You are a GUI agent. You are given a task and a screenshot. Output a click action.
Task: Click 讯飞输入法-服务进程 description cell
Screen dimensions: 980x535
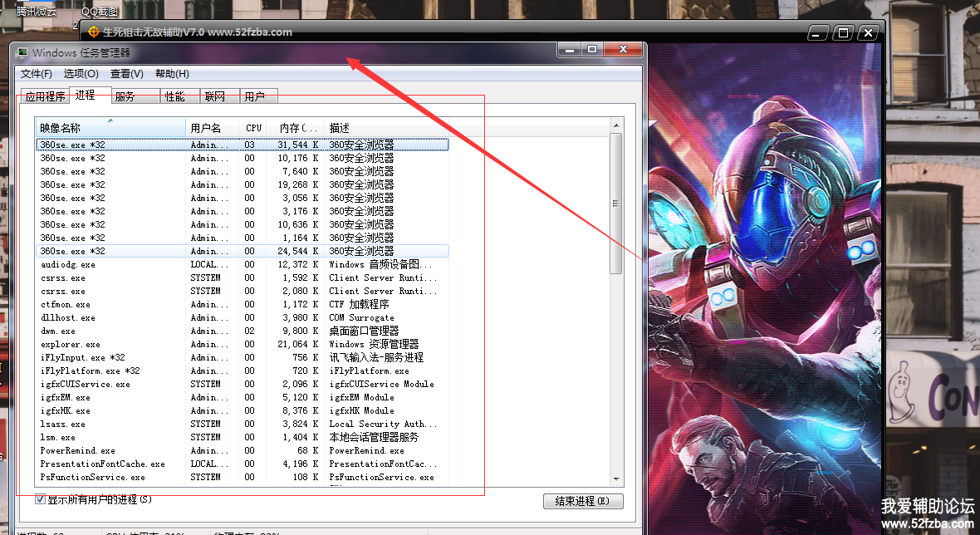376,357
